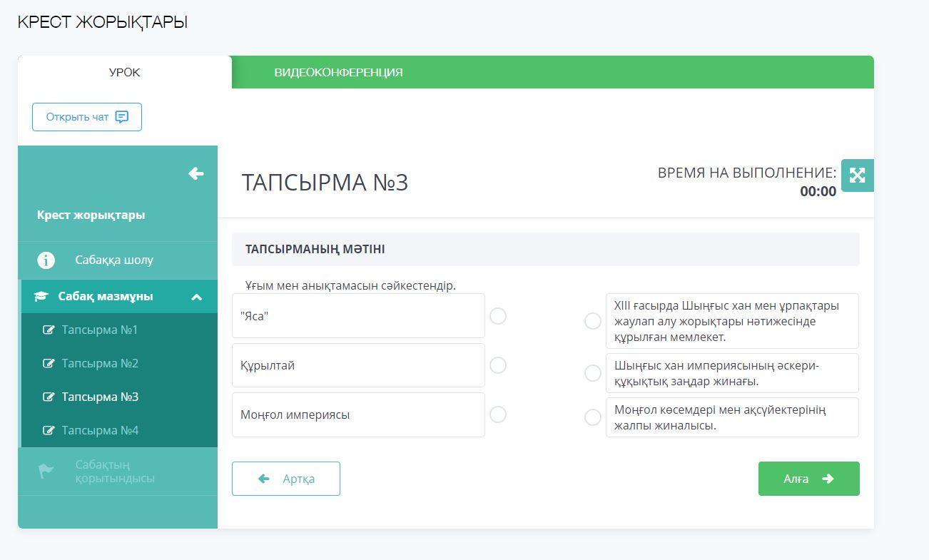Click the 00:00 timer value

pyautogui.click(x=818, y=191)
